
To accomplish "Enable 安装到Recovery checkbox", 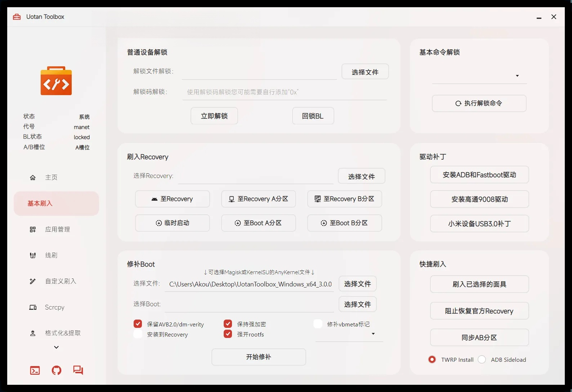I will 138,334.
